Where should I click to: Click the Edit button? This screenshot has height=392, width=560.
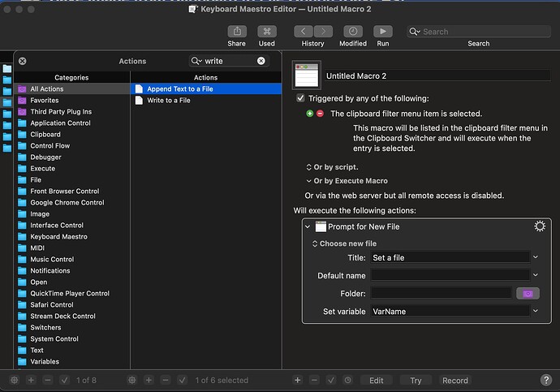(x=376, y=380)
